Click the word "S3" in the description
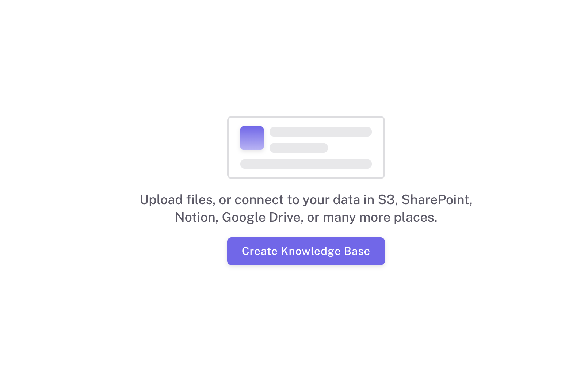Viewport: 588px width, 382px height. 386,200
